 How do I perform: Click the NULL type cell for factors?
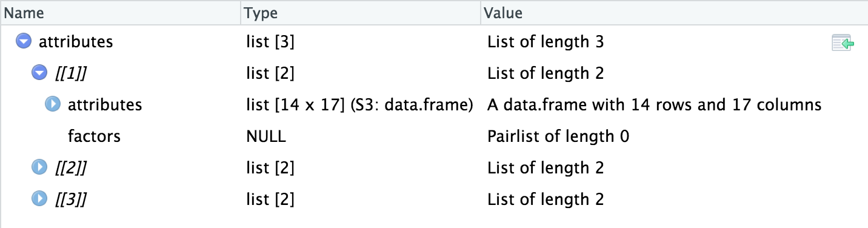pos(266,136)
